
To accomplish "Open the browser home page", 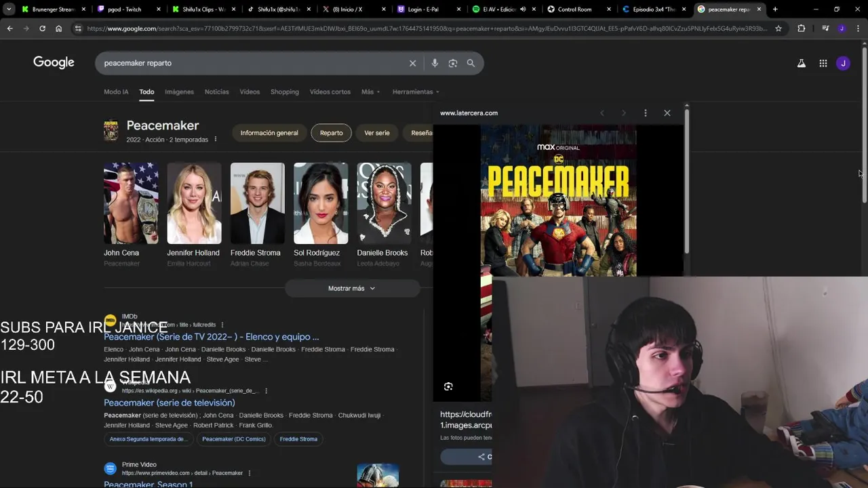I will coord(58,28).
